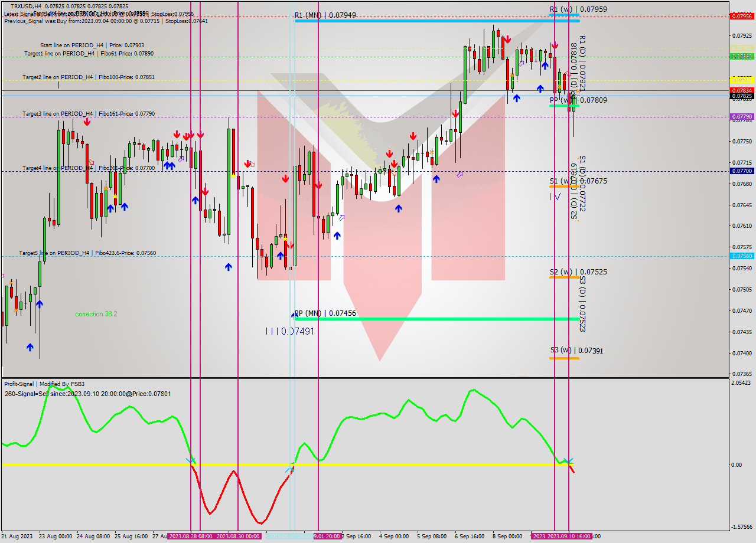Click the 2023.08.30 00:00 date marker

(237, 536)
